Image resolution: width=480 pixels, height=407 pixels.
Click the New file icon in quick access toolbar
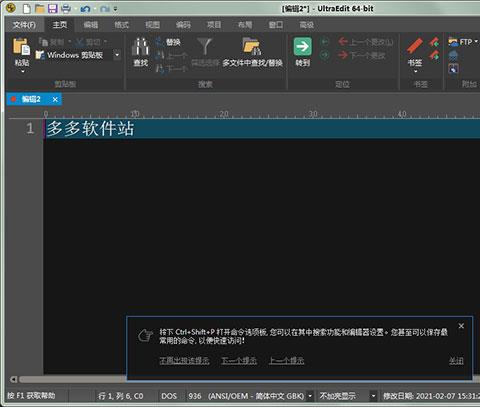27,8
